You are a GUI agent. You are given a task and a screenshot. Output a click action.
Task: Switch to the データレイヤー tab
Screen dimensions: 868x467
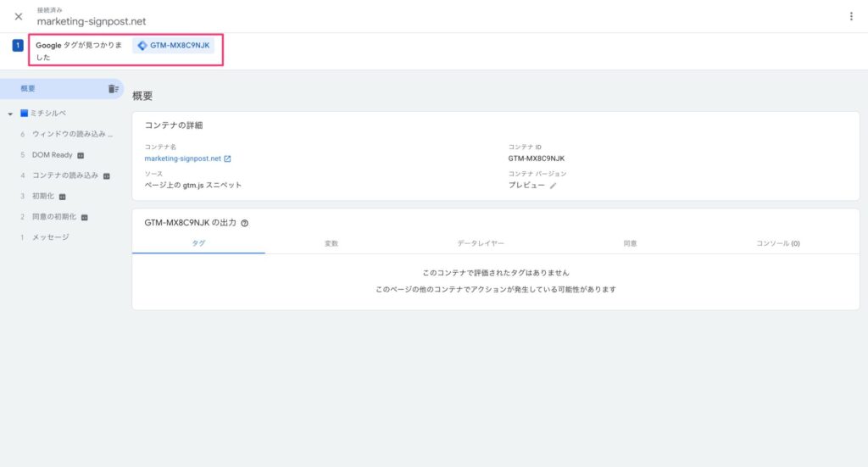pyautogui.click(x=481, y=243)
